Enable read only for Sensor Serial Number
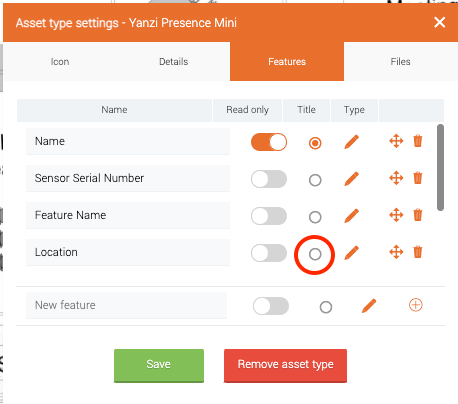The image size is (458, 404). pyautogui.click(x=269, y=179)
